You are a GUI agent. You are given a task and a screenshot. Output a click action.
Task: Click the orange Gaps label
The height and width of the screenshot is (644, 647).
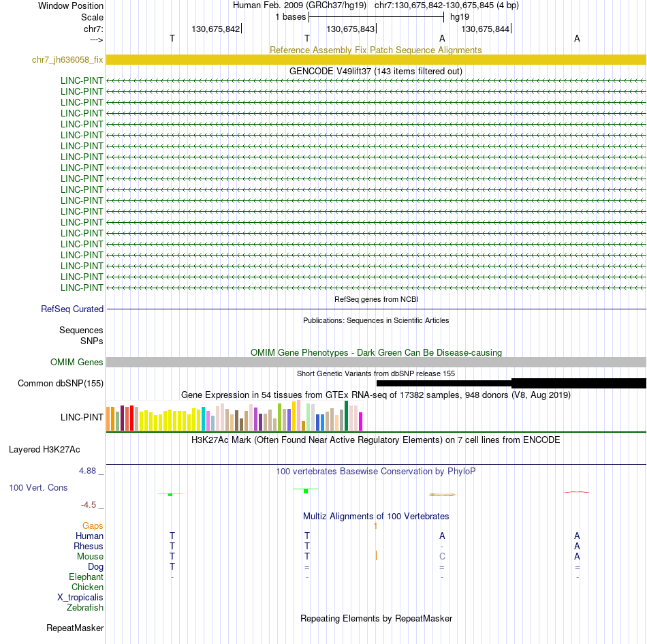coord(93,526)
